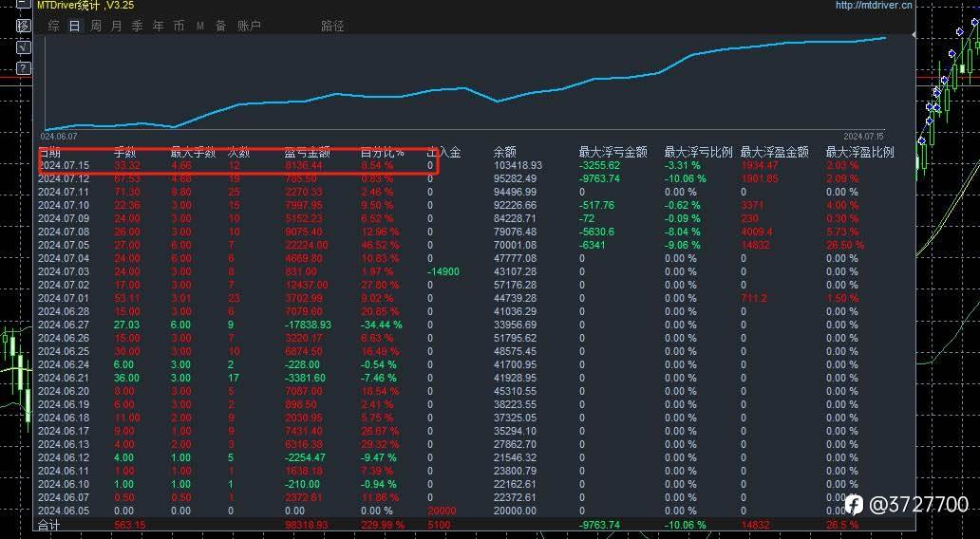Click the -228.00 loss value
Viewport: 980px width, 539px height.
pos(303,364)
